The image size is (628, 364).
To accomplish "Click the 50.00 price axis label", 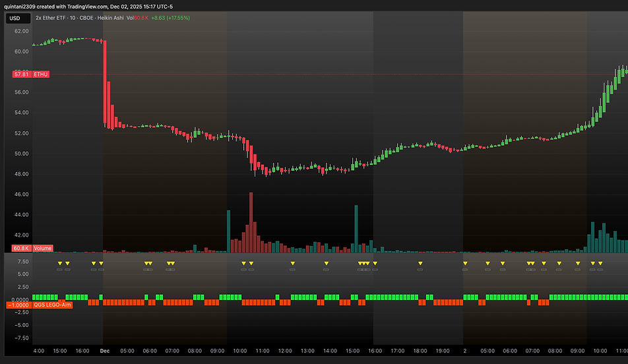I will (22, 154).
